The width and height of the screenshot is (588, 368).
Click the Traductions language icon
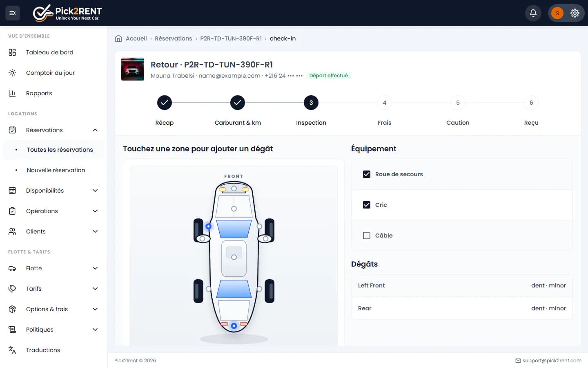coord(12,350)
